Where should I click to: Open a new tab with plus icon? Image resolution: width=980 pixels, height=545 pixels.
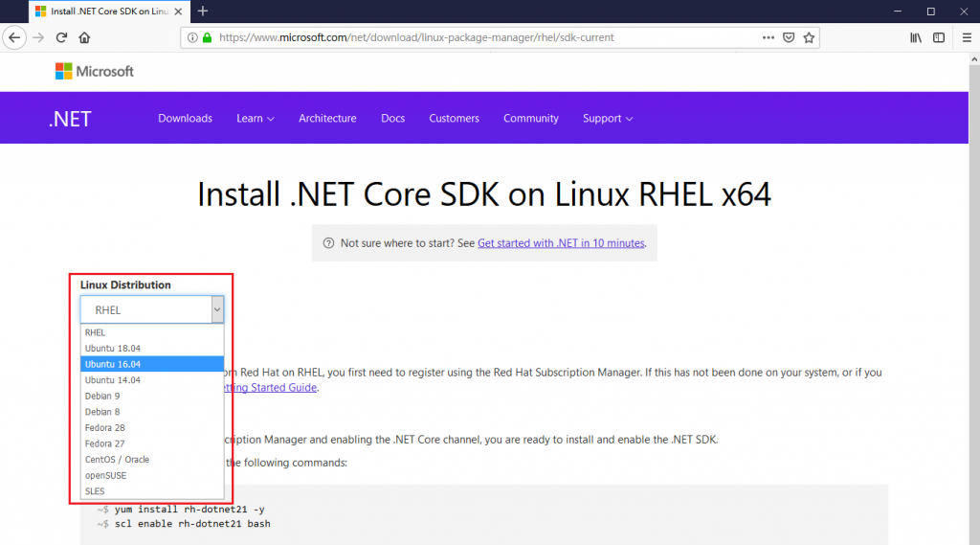point(203,11)
